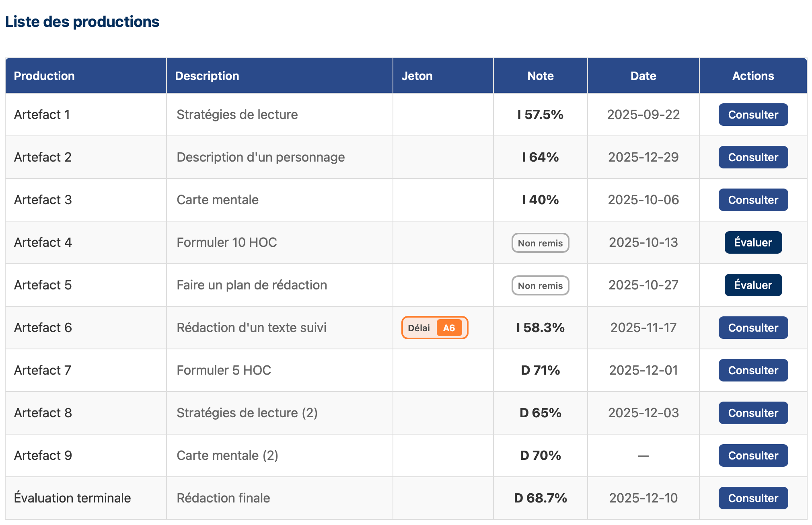This screenshot has height=525, width=812.
Task: Click the Jeton column header
Action: pyautogui.click(x=417, y=76)
